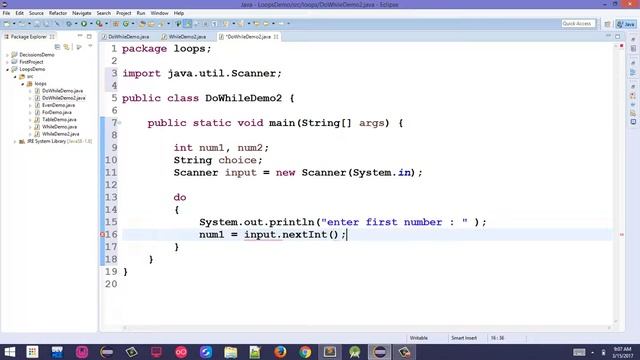Open File Explorer folder icon in taskbar
This screenshot has height=360, width=640.
click(231, 351)
